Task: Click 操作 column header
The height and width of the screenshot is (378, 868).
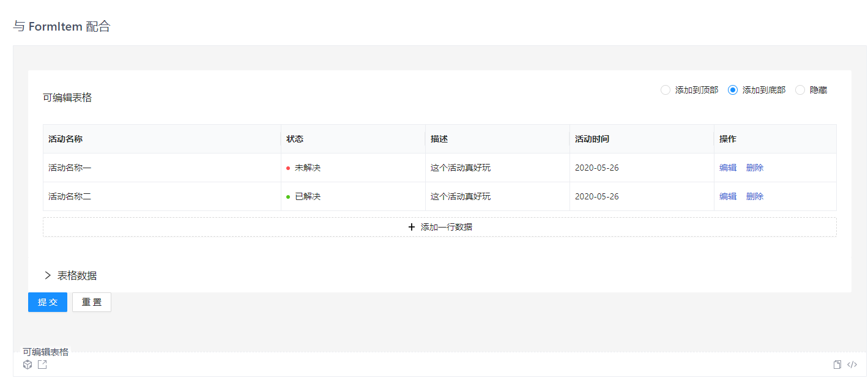Action: coord(776,139)
